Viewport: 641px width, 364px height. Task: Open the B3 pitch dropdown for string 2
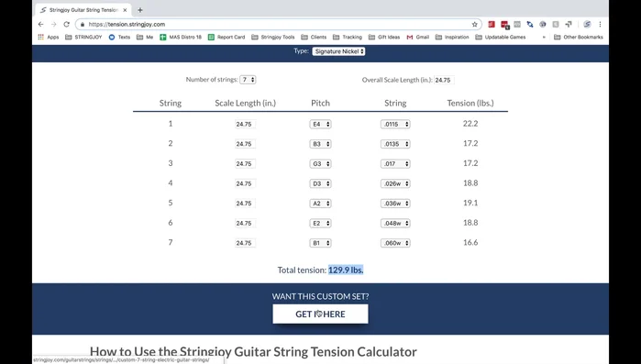320,144
